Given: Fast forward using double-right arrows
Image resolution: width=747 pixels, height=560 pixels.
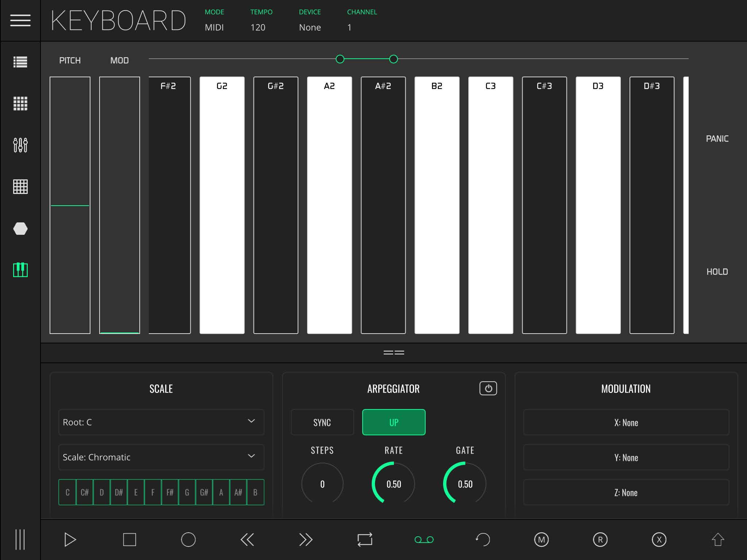Looking at the screenshot, I should (306, 540).
